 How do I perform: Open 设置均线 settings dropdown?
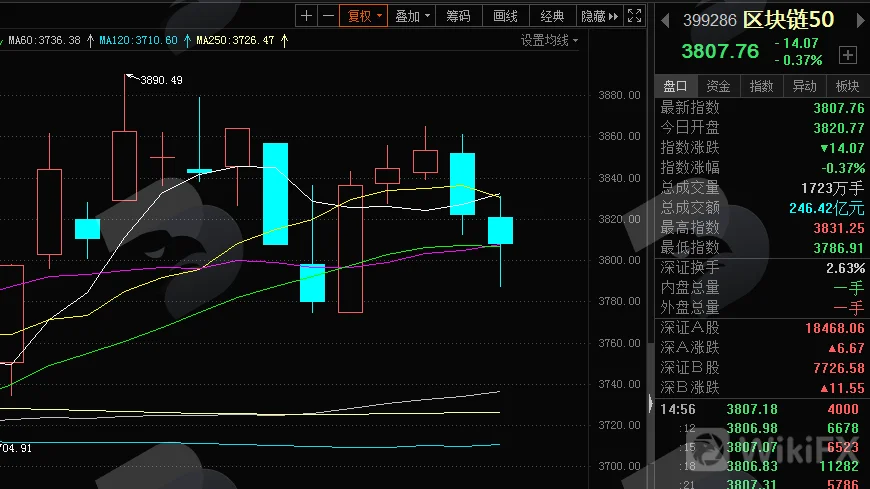(549, 41)
